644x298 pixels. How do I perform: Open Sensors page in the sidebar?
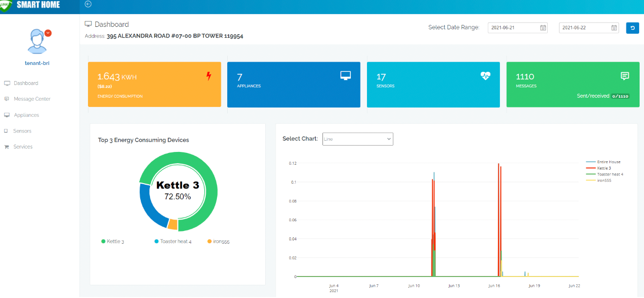[22, 131]
